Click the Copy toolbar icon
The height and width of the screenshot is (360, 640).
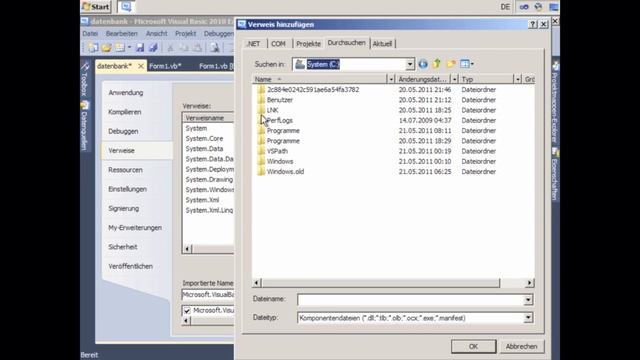click(184, 48)
